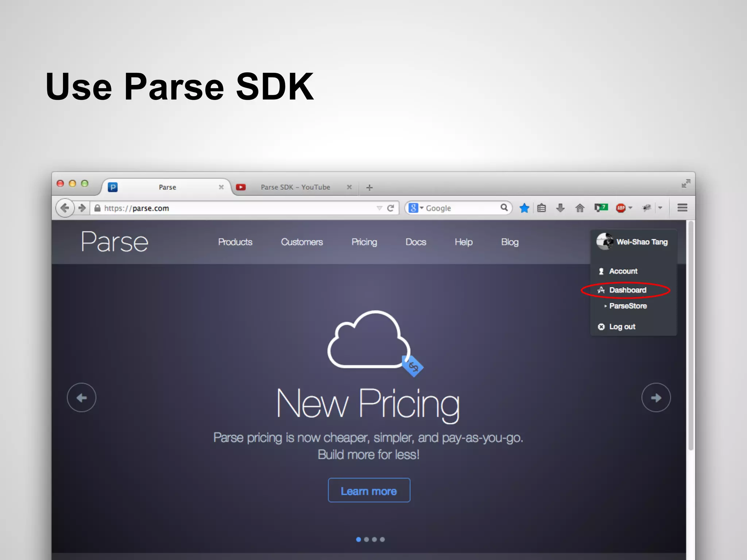
Task: Close the Parse SDK - YouTube tab
Action: tap(349, 187)
